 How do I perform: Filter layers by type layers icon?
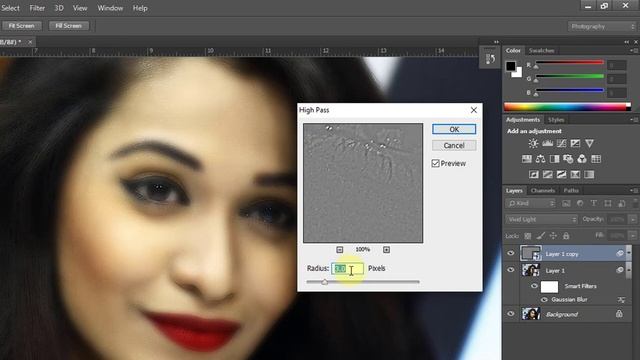(593, 203)
